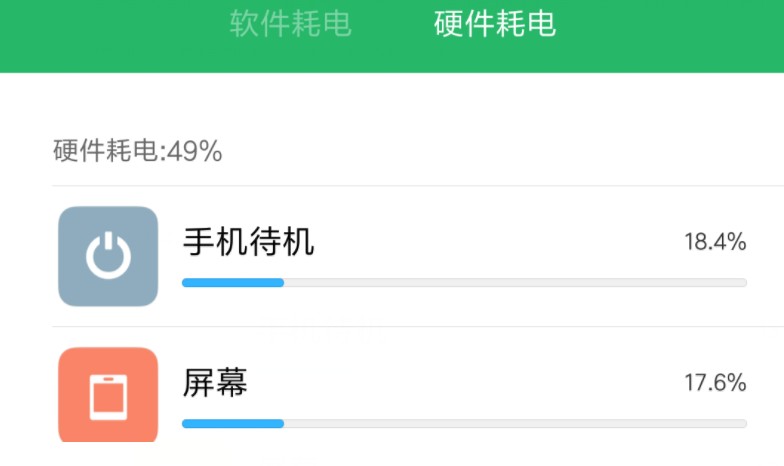
Task: Click the white screen glyph in orange tile
Action: pyautogui.click(x=108, y=397)
